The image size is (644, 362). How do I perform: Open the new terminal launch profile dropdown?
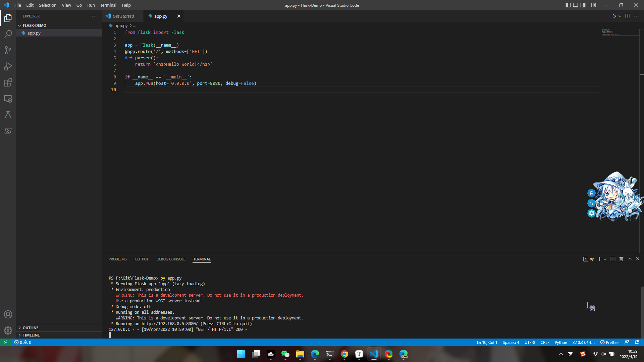pos(605,259)
